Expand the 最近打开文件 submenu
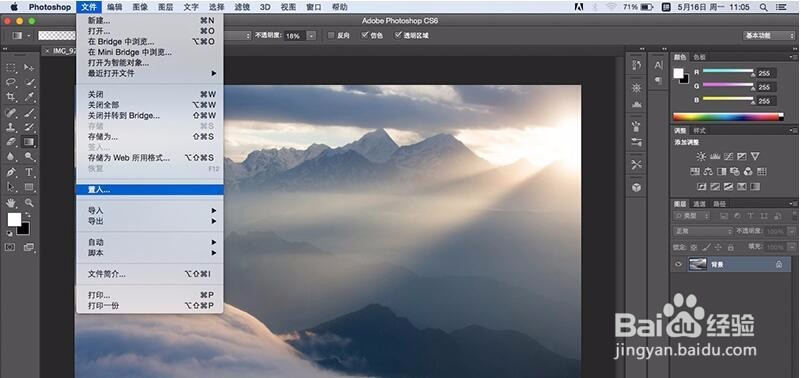Image resolution: width=801 pixels, height=378 pixels. tap(150, 73)
